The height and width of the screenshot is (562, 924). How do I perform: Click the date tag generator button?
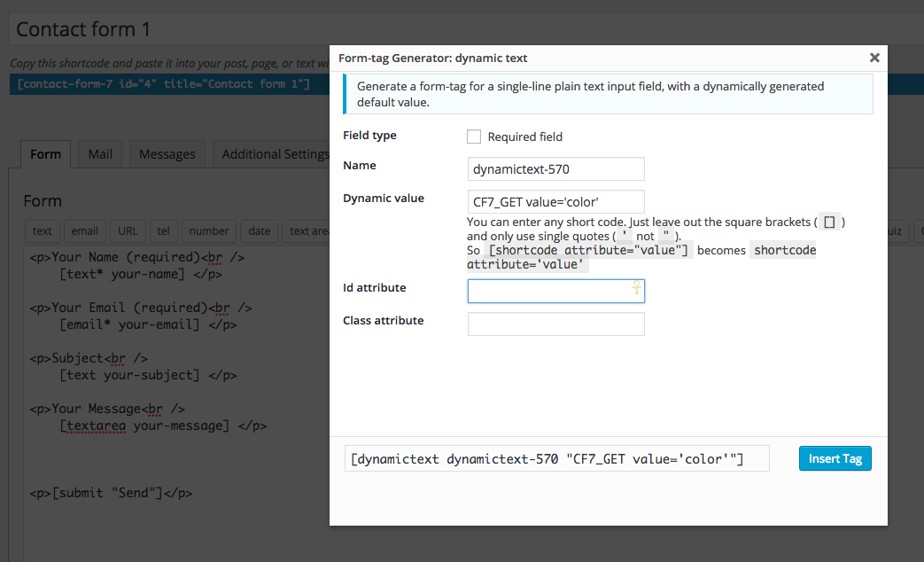pyautogui.click(x=260, y=231)
